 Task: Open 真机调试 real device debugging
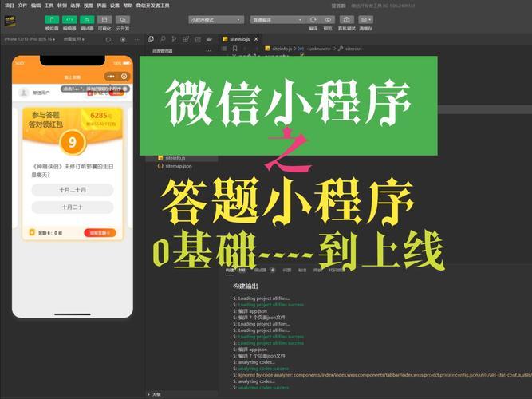coord(348,19)
